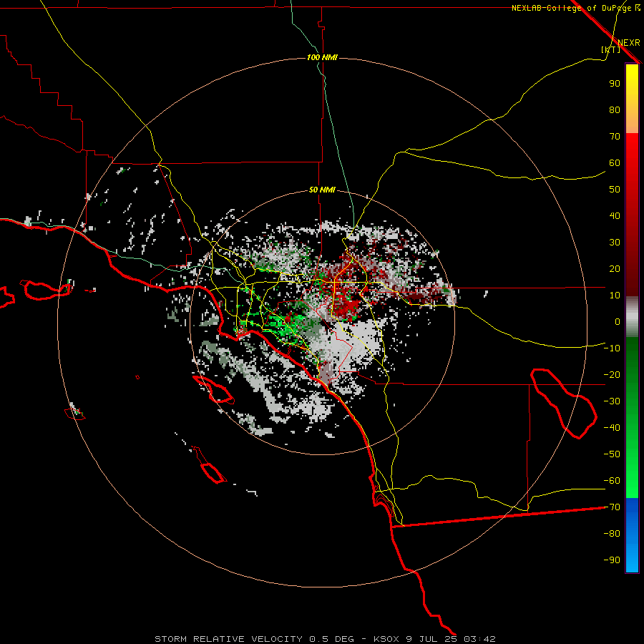The height and width of the screenshot is (644, 644).
Task: Click the positive 20 velocity scale label
Action: click(615, 268)
